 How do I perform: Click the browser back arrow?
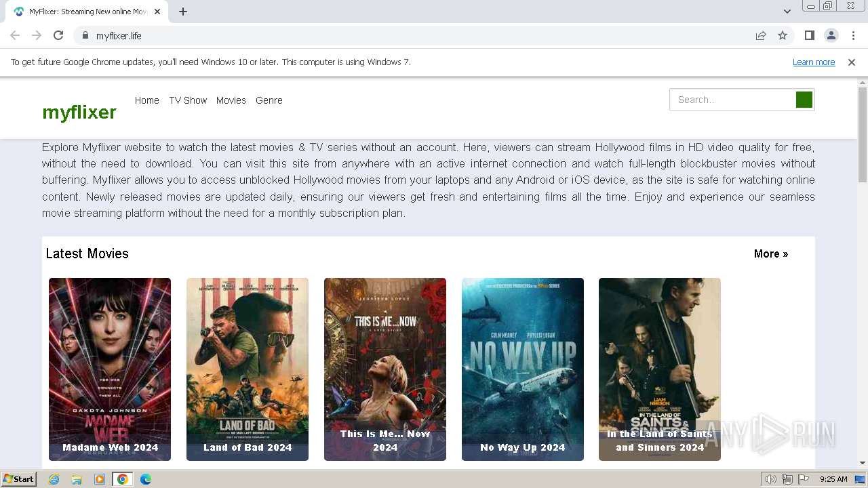(15, 35)
